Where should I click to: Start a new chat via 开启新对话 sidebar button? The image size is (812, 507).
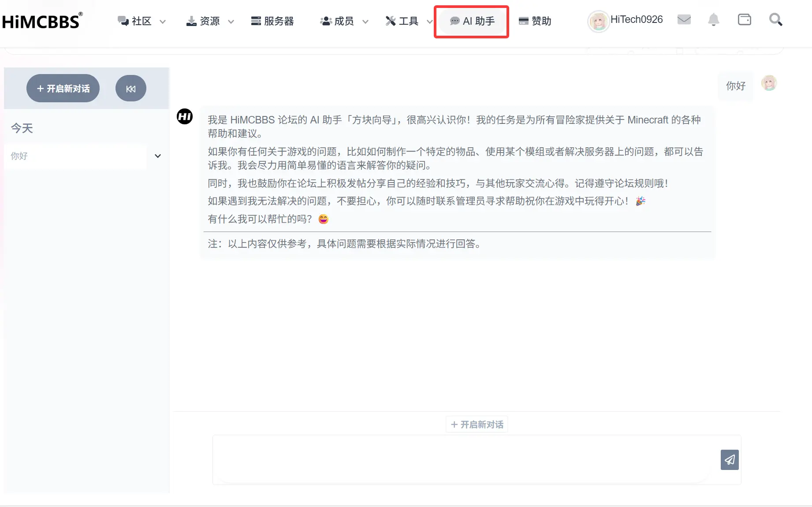(63, 88)
